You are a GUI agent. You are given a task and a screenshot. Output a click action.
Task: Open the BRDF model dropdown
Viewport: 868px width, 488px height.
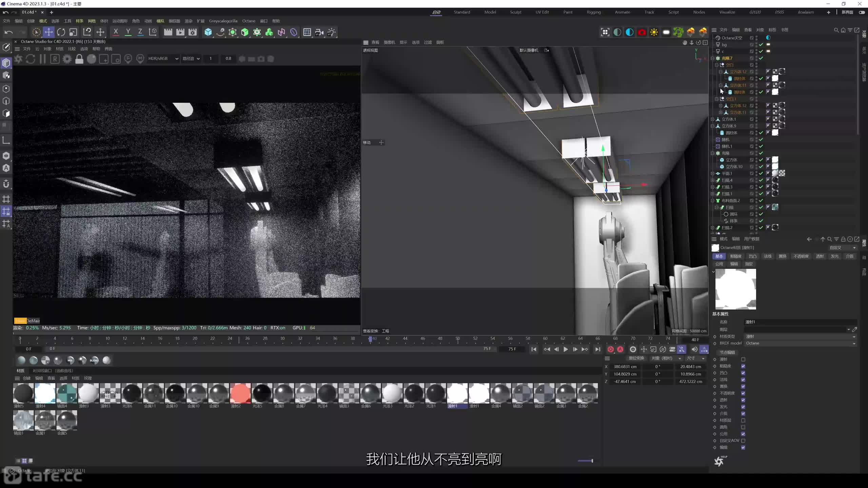(x=801, y=343)
